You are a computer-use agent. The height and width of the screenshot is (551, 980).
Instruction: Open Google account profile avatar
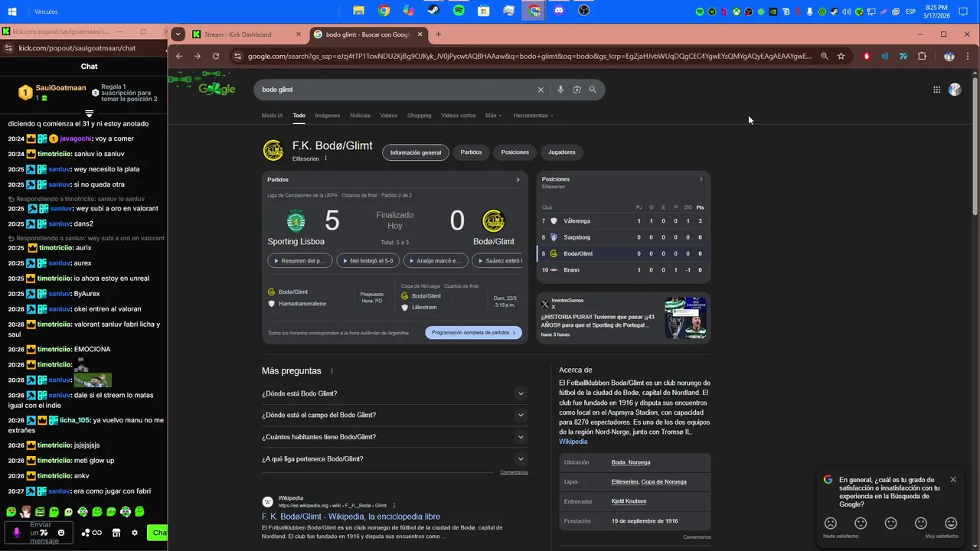pyautogui.click(x=955, y=90)
